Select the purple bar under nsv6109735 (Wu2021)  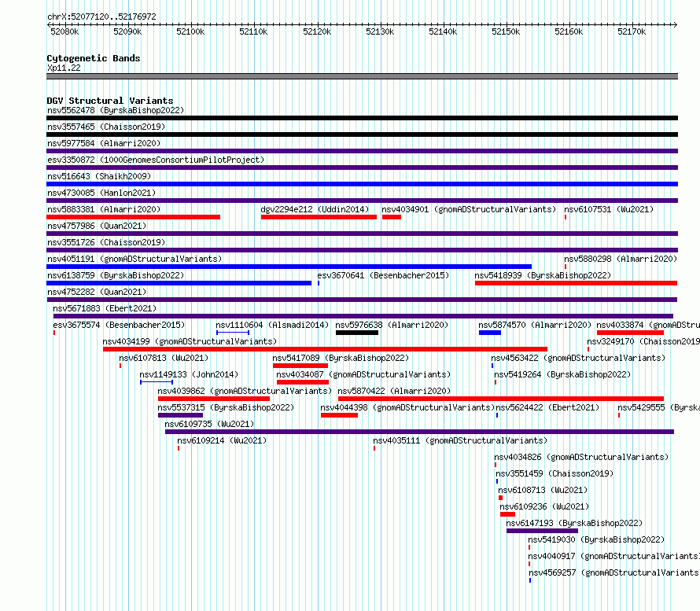(x=420, y=432)
